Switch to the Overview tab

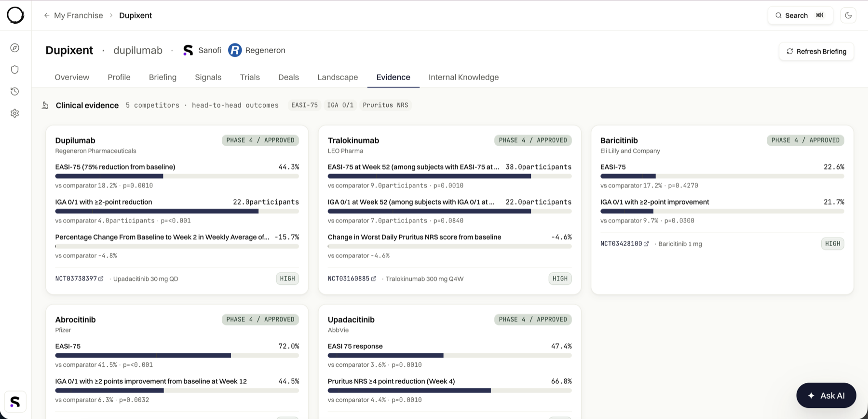pyautogui.click(x=72, y=77)
